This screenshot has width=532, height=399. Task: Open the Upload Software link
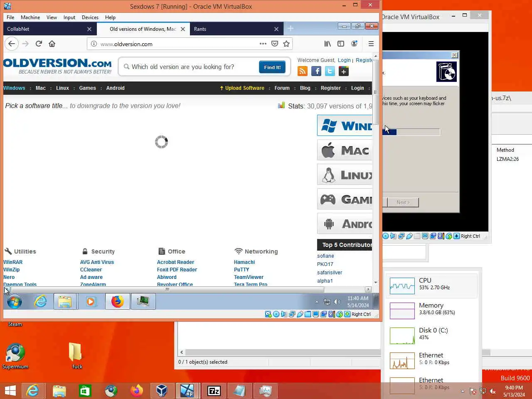tap(242, 88)
